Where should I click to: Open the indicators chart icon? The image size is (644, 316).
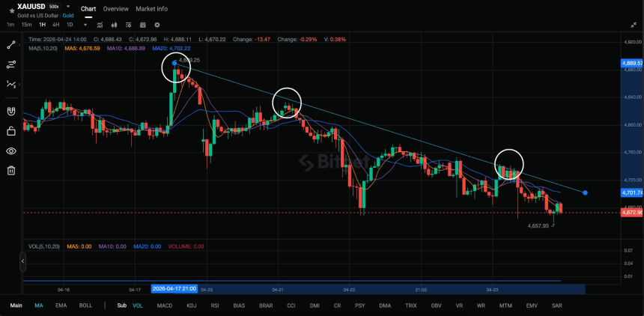tap(100, 25)
